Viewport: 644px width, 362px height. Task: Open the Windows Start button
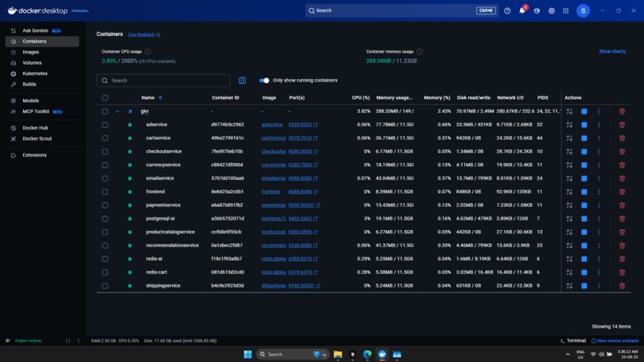tap(248, 354)
